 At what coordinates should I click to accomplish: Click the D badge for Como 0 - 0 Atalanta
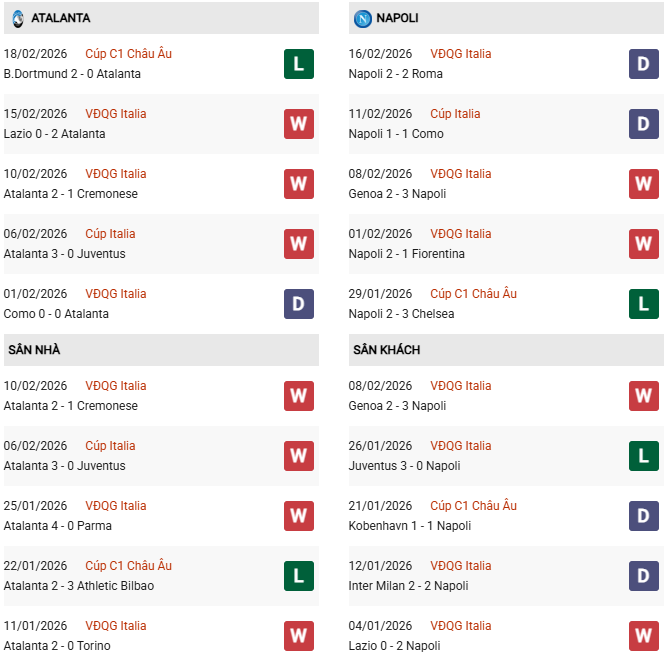[298, 304]
